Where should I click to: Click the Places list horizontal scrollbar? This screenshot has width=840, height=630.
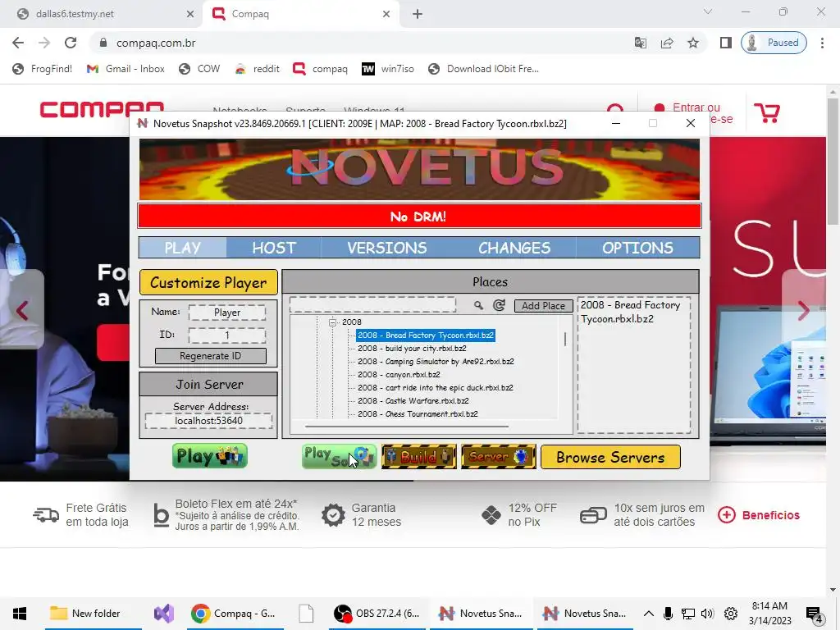(407, 427)
